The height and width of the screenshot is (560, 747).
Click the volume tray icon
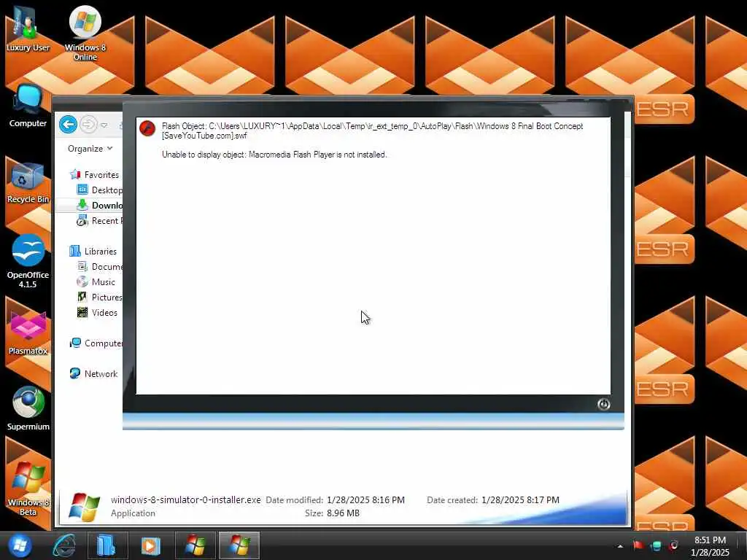[673, 545]
